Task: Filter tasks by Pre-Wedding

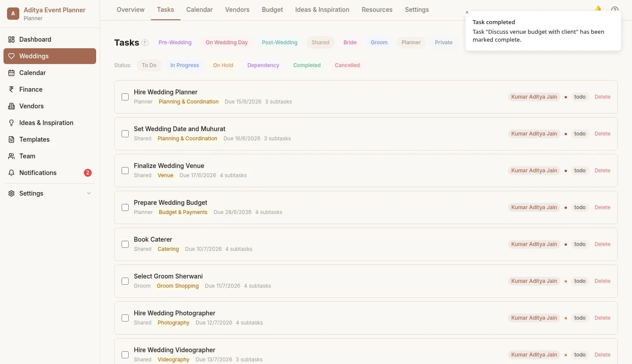Action: coord(175,43)
